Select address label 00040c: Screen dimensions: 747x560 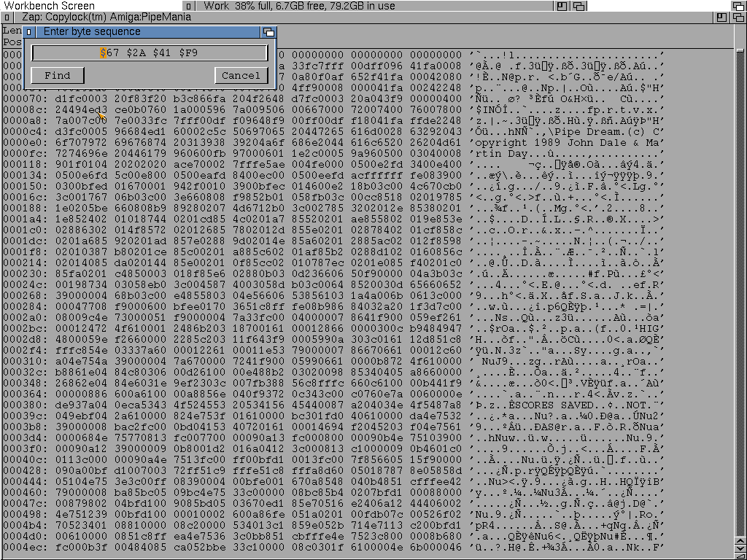pyautogui.click(x=26, y=460)
